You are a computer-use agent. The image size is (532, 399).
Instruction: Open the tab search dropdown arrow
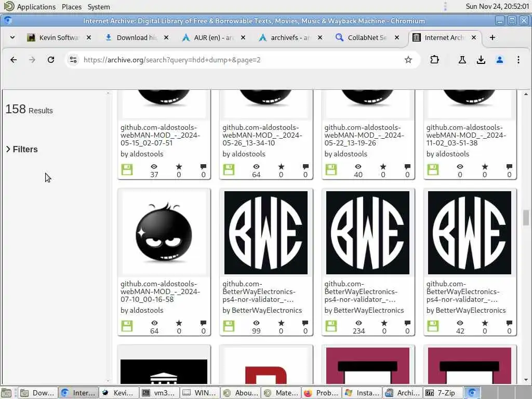pos(12,37)
